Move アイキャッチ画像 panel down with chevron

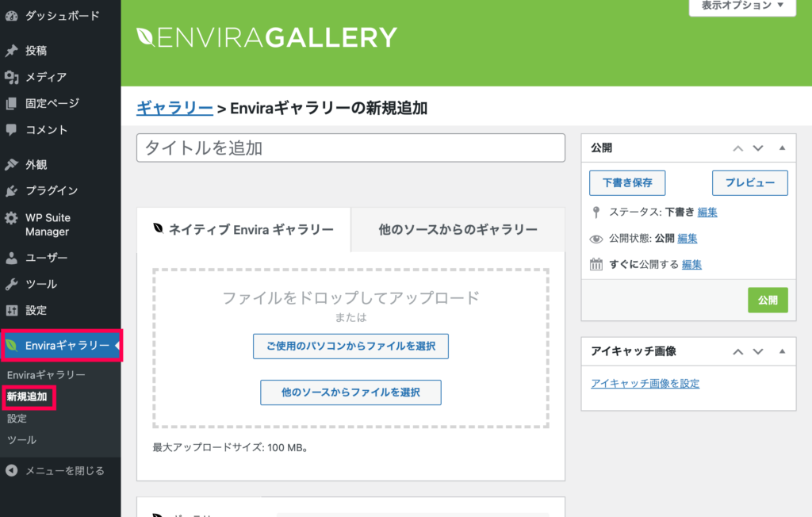pos(758,352)
